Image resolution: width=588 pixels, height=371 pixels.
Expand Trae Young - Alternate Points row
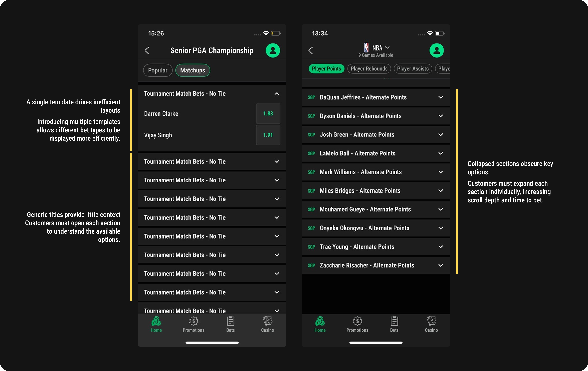pos(440,247)
